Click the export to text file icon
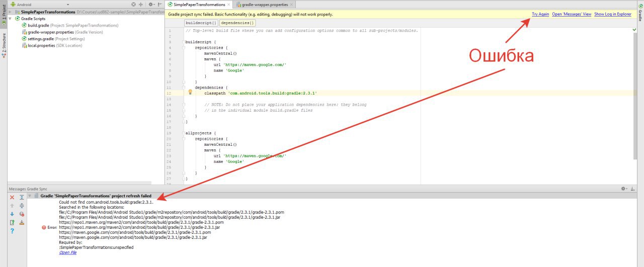Image resolution: width=644 pixels, height=267 pixels. pyautogui.click(x=12, y=222)
